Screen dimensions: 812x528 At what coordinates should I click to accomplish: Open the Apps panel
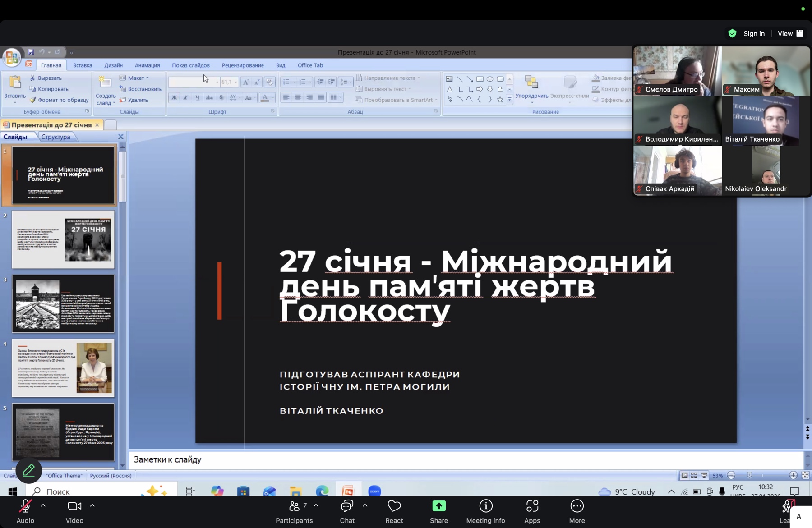tap(532, 507)
